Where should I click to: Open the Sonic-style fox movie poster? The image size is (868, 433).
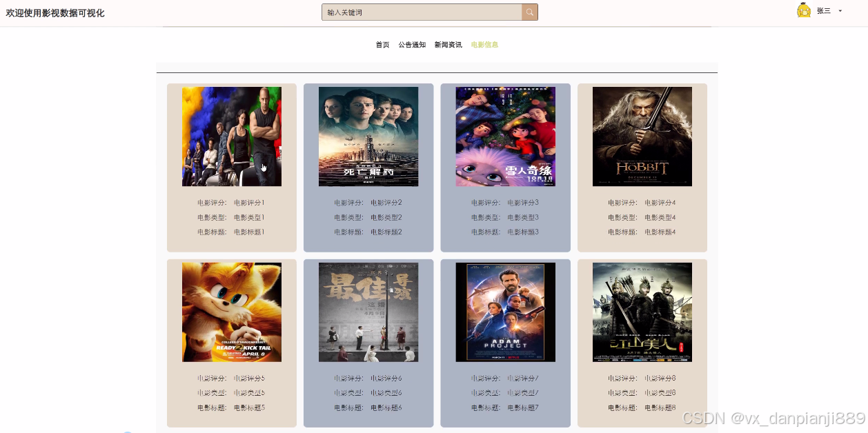pyautogui.click(x=232, y=312)
